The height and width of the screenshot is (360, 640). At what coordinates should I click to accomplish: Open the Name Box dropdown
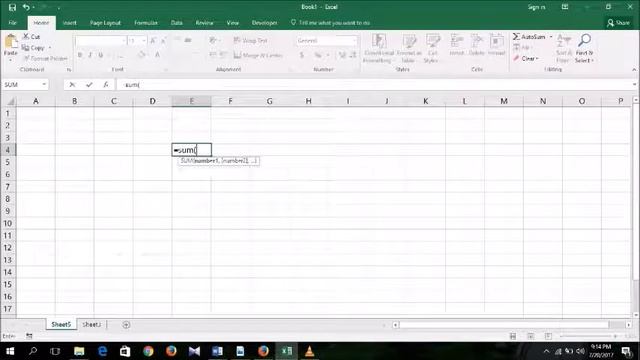point(44,84)
